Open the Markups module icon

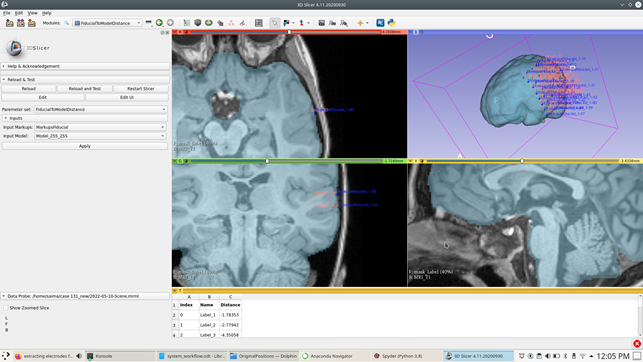(231, 23)
